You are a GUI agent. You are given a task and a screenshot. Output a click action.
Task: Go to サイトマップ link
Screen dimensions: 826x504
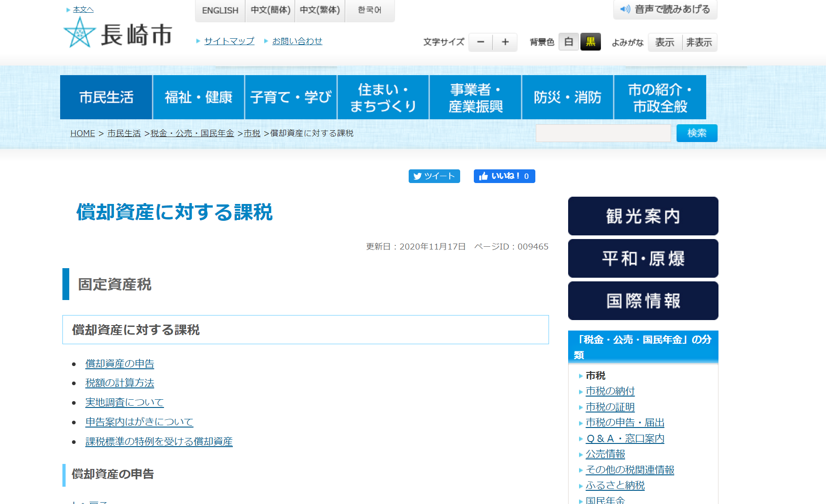(x=229, y=41)
